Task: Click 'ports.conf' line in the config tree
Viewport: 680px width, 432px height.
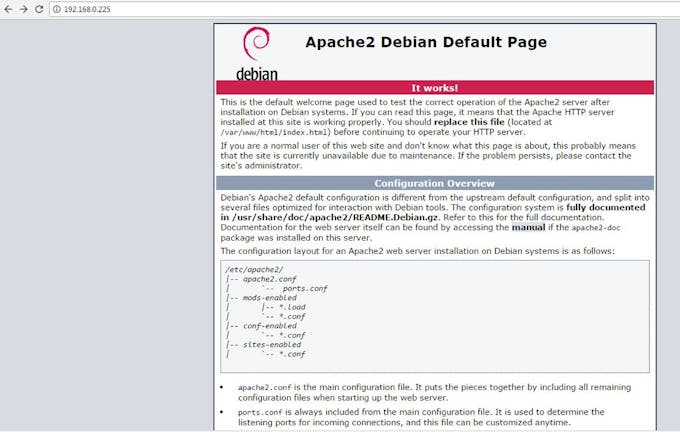Action: pyautogui.click(x=305, y=288)
